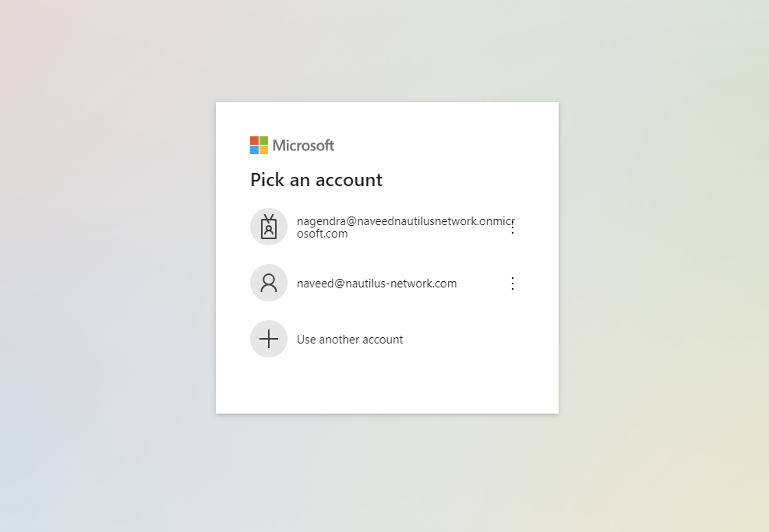The width and height of the screenshot is (769, 532).
Task: Click the blue square of the Microsoft logo
Action: 254,150
